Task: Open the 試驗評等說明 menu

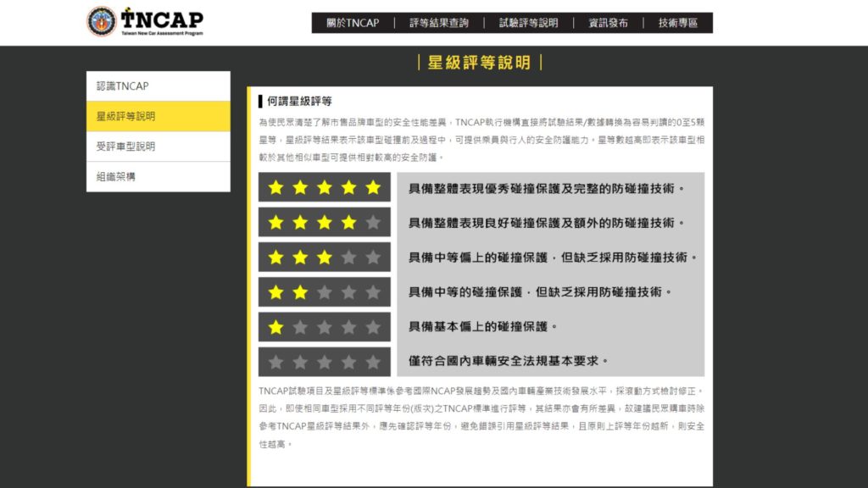Action: coord(529,23)
